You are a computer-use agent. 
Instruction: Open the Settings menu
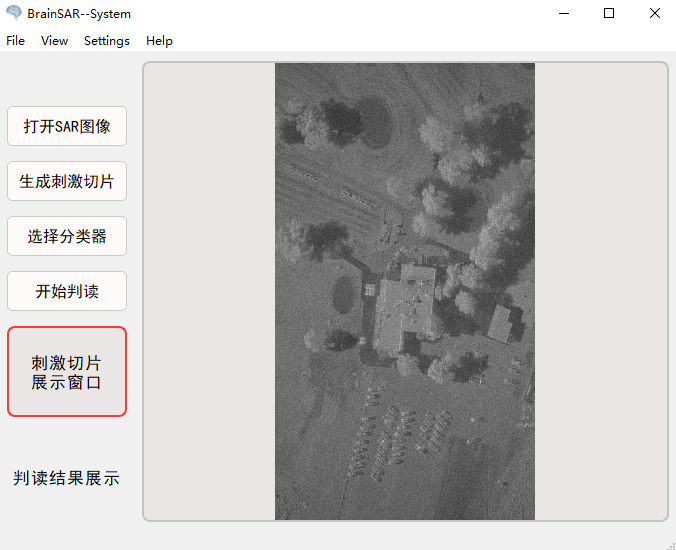(107, 41)
